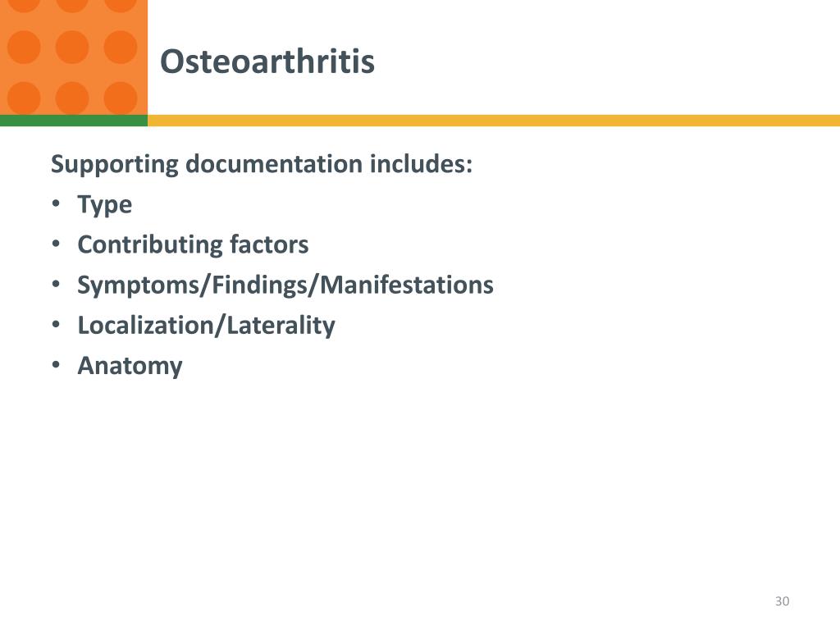Click the bullet dot before 'Contributing factors'
The height and width of the screenshot is (630, 840).
coord(56,244)
